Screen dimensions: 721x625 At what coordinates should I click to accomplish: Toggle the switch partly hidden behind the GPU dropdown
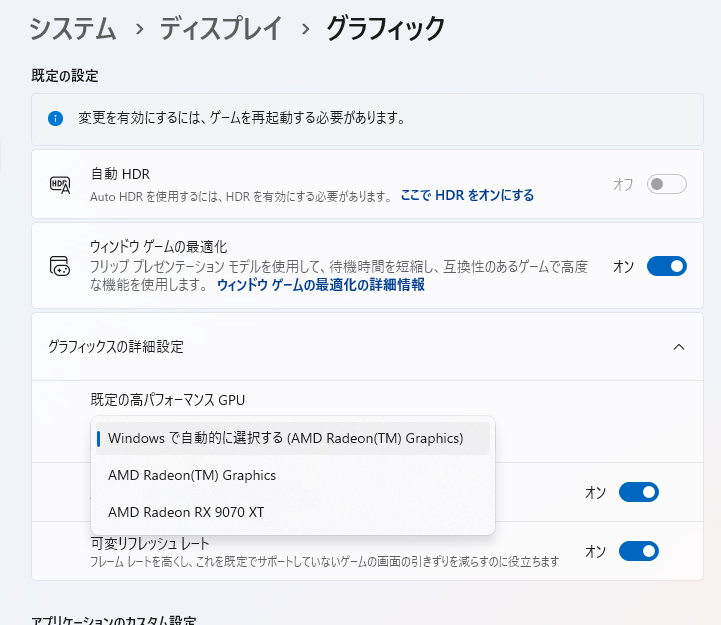[639, 492]
